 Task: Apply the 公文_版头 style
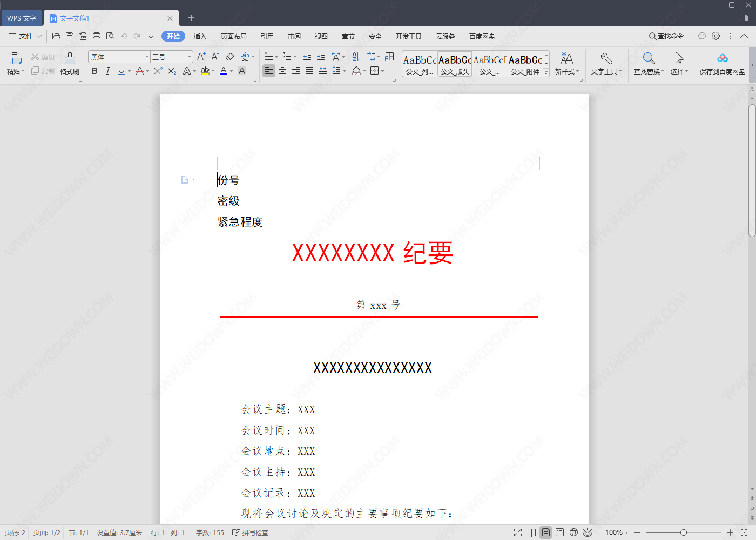[x=455, y=64]
